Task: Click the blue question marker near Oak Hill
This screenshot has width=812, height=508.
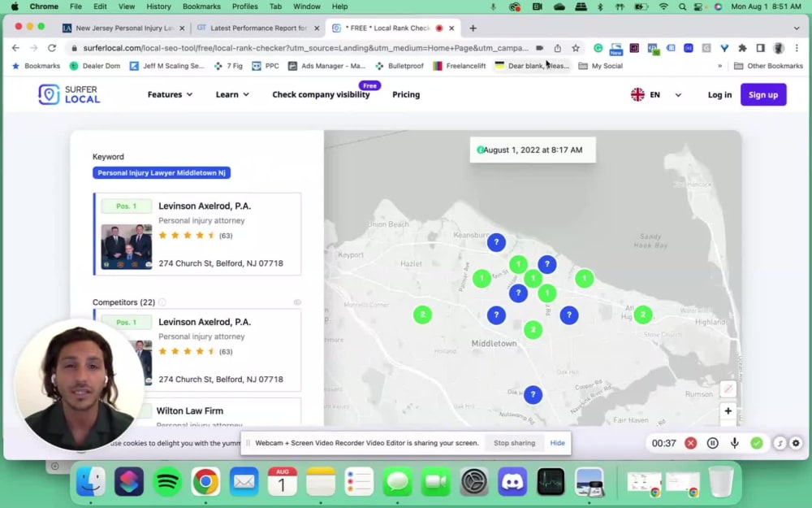Action: click(x=533, y=394)
